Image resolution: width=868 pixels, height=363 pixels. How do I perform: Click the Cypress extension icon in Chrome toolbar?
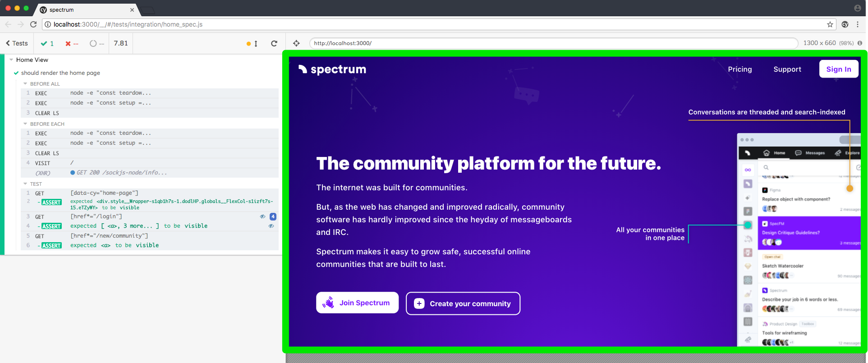click(x=845, y=24)
